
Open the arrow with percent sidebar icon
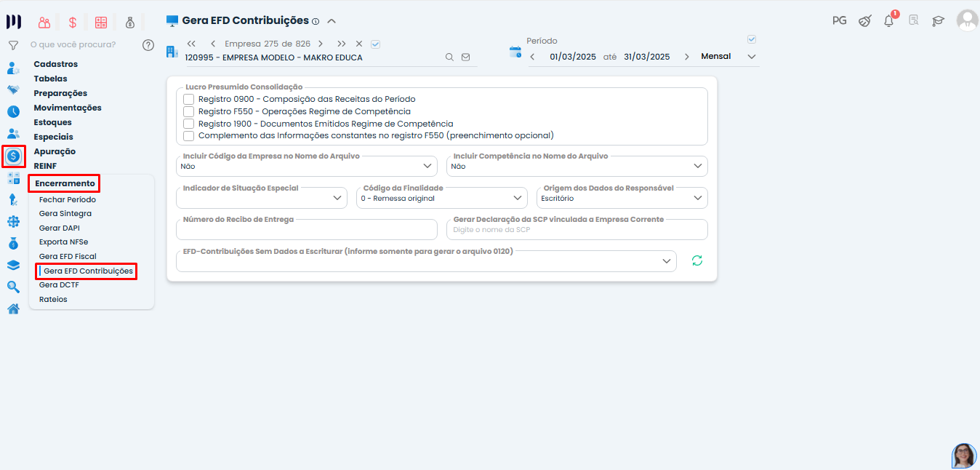13,200
